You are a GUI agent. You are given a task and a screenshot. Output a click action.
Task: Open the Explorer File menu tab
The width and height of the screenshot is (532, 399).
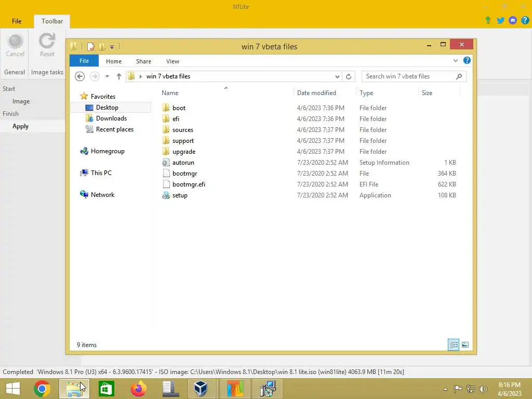coord(84,61)
